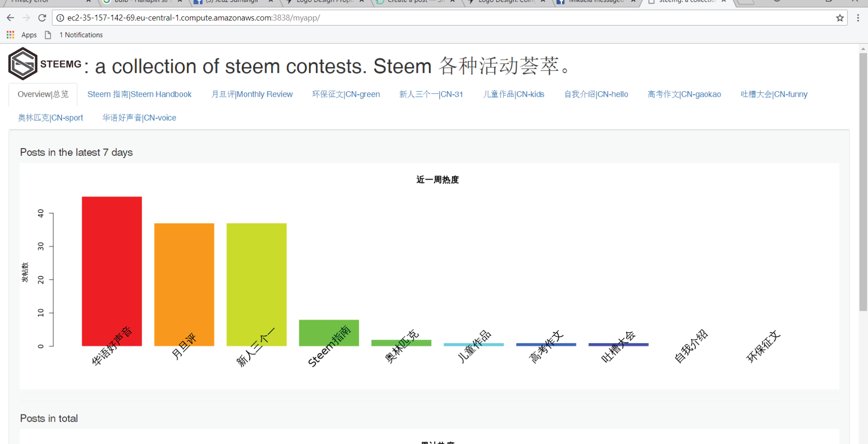Click the yellow-green 新人三个一 bar
The image size is (868, 444).
(256, 284)
